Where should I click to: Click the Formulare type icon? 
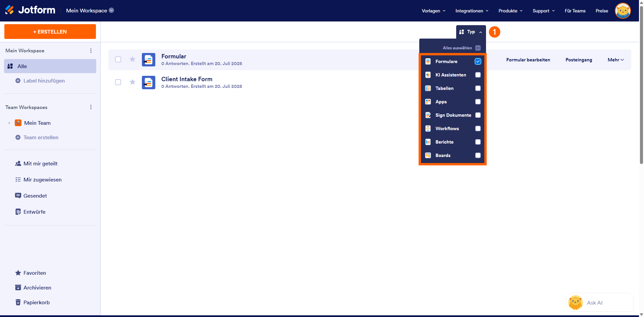[428, 61]
